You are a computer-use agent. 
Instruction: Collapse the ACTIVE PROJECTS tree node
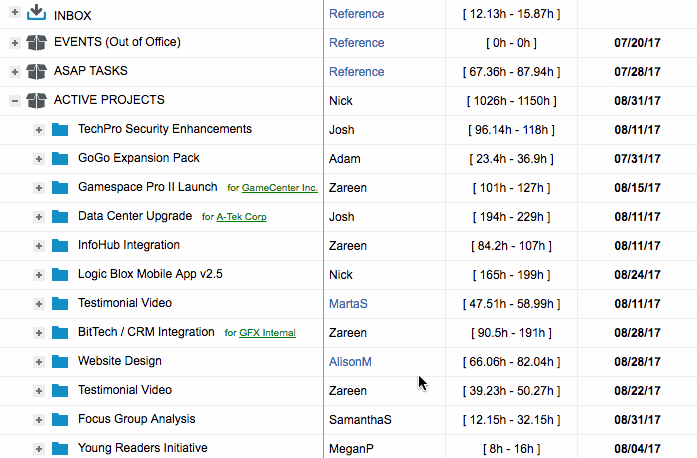click(x=14, y=101)
